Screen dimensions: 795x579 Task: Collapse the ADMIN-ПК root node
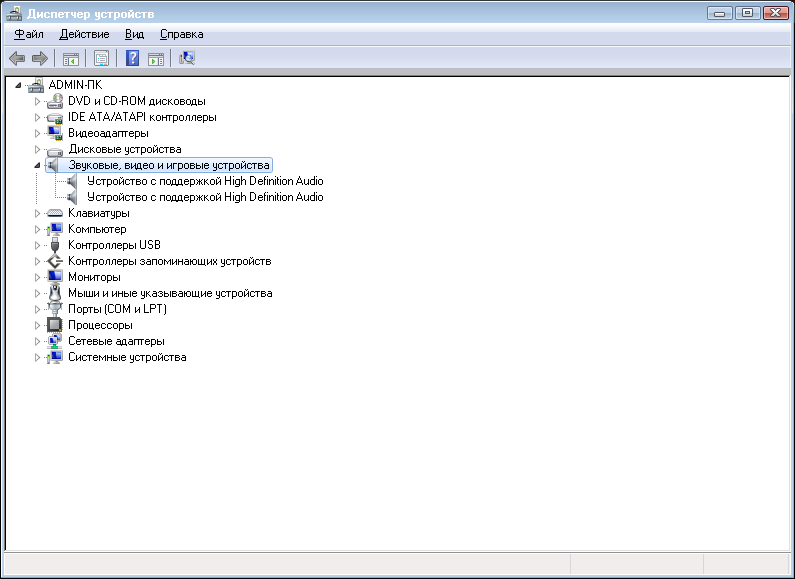coord(18,85)
